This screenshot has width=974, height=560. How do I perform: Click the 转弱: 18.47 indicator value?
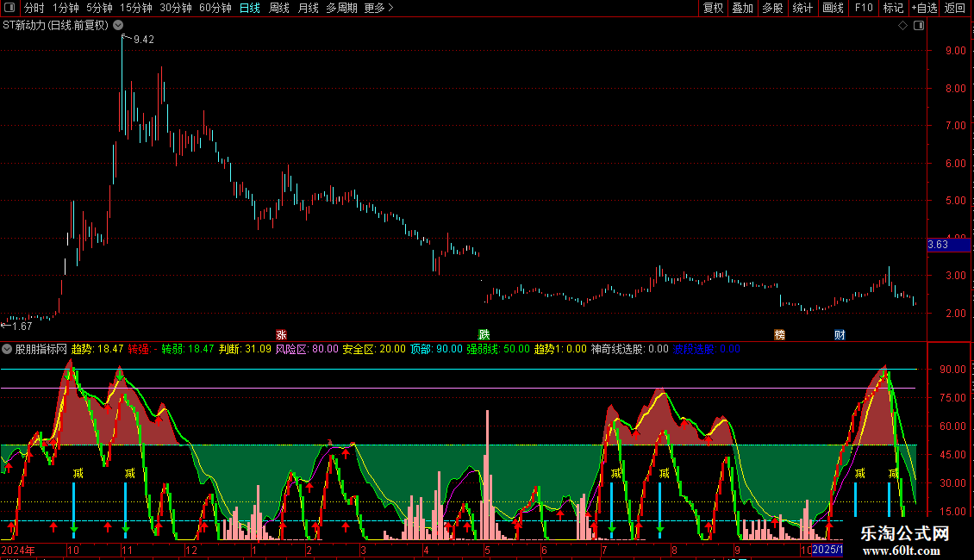tap(188, 349)
